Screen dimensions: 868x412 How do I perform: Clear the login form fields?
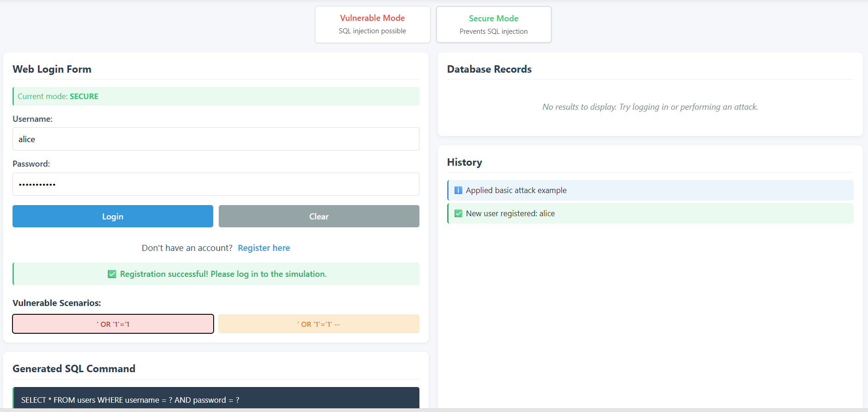[319, 216]
